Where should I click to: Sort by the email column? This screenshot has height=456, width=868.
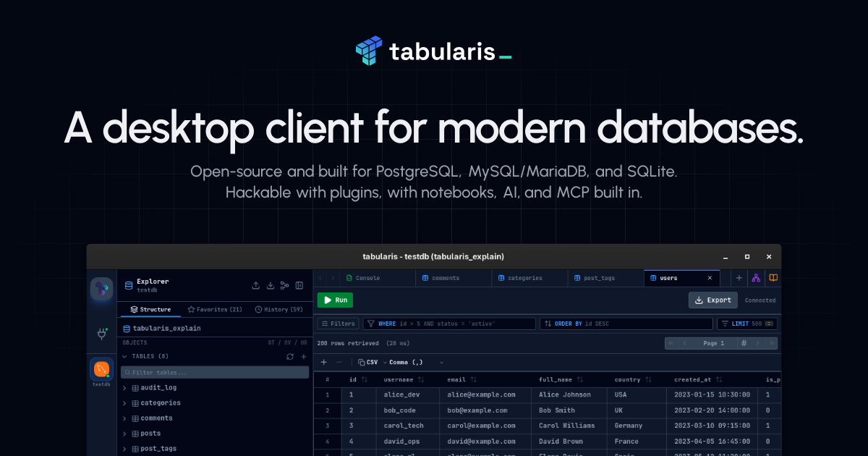click(x=473, y=379)
